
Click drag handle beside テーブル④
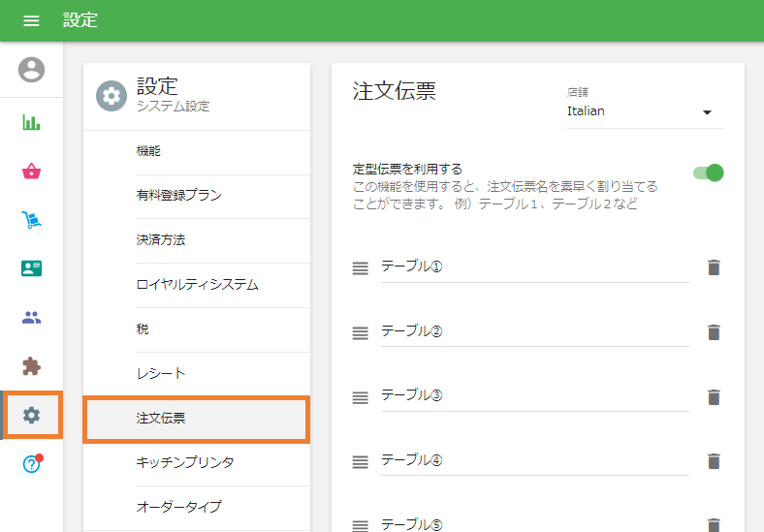[x=360, y=461]
